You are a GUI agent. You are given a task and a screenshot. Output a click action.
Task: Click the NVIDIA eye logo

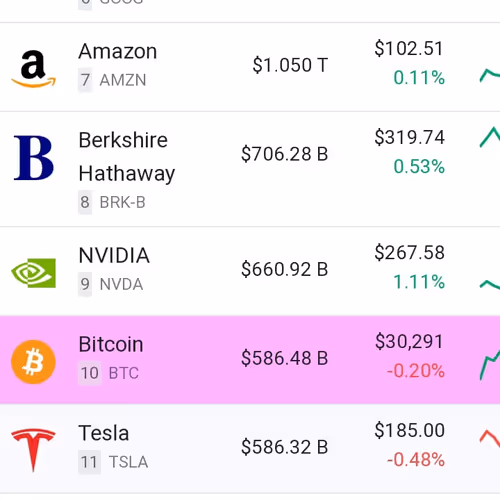(33, 273)
